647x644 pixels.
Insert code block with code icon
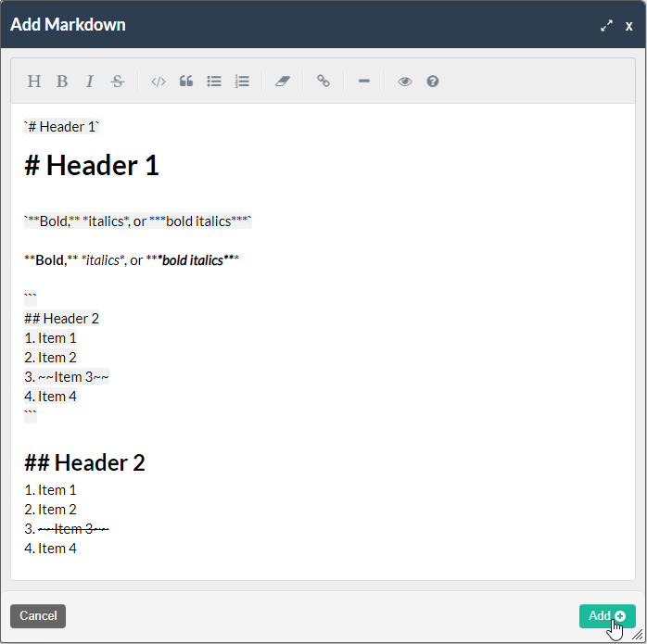pyautogui.click(x=158, y=82)
